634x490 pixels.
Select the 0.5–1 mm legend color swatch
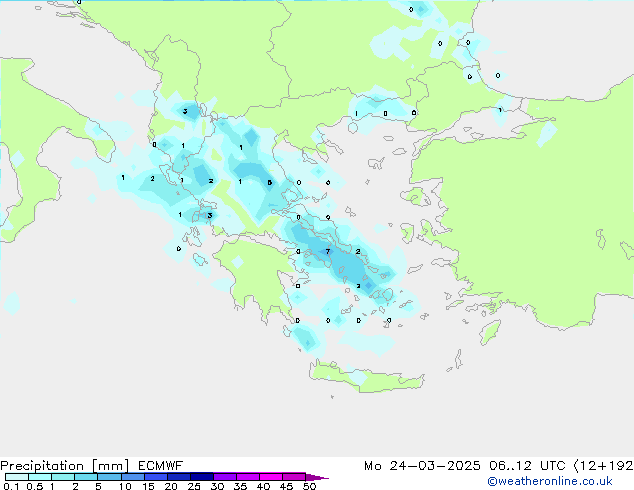(x=40, y=477)
